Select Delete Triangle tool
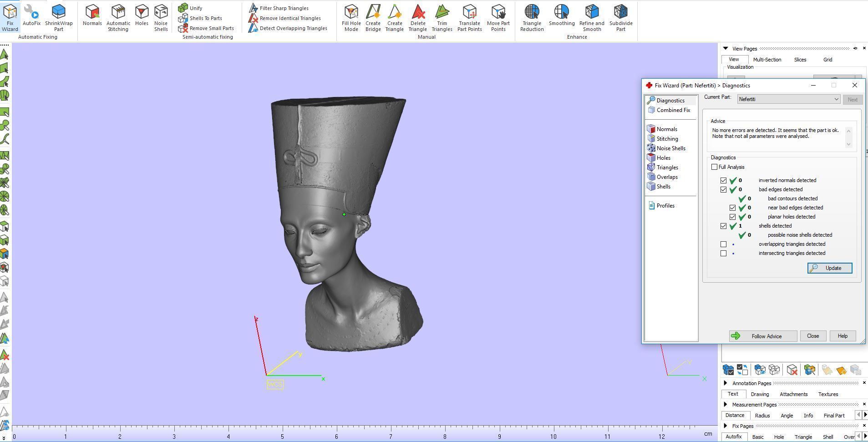This screenshot has width=868, height=442. point(418,18)
